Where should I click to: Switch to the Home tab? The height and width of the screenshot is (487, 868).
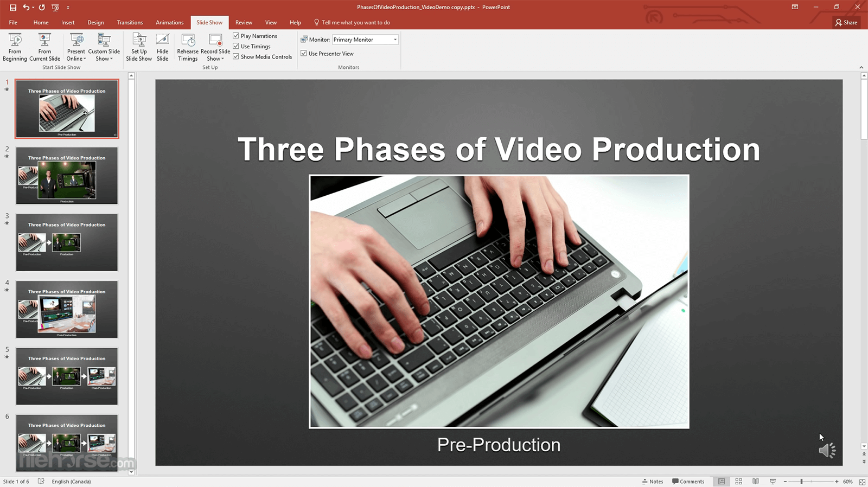pos(41,22)
